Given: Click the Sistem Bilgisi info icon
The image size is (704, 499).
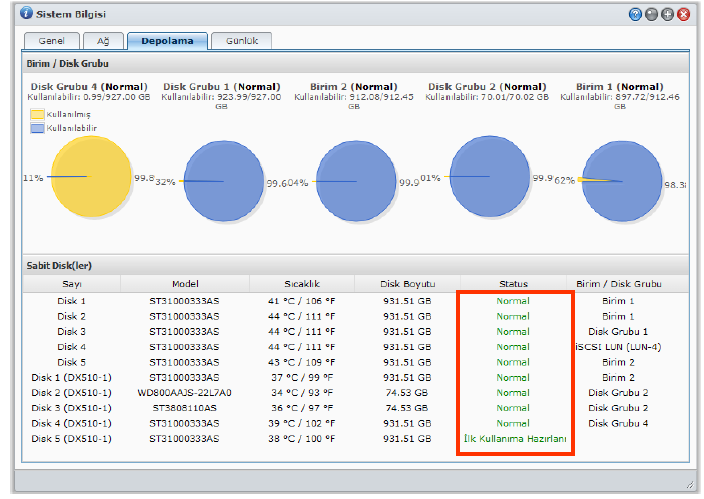Looking at the screenshot, I should [x=26, y=14].
